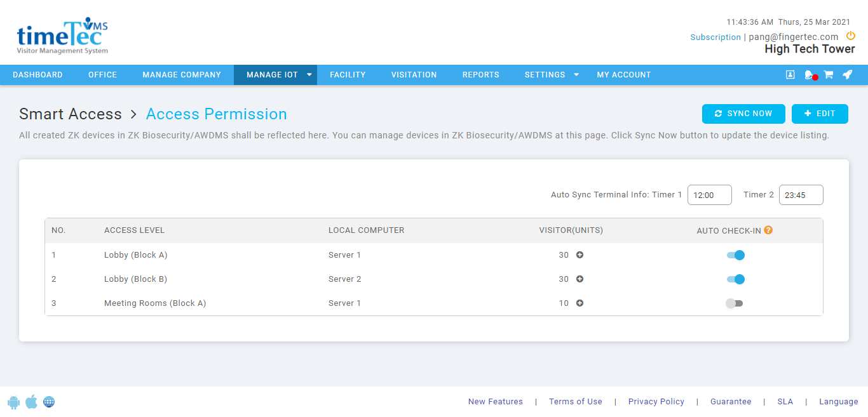Click the Sync Now button
This screenshot has width=868, height=417.
[743, 114]
